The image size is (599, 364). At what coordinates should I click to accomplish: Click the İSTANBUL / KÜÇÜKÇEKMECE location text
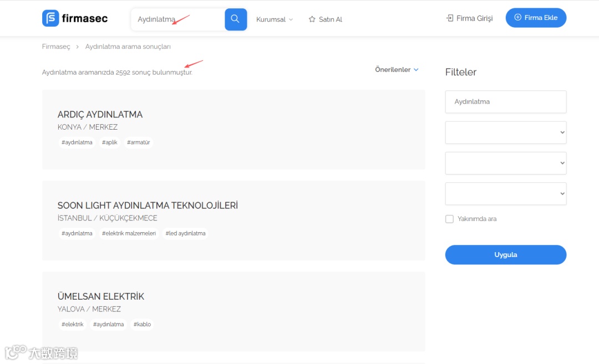108,218
